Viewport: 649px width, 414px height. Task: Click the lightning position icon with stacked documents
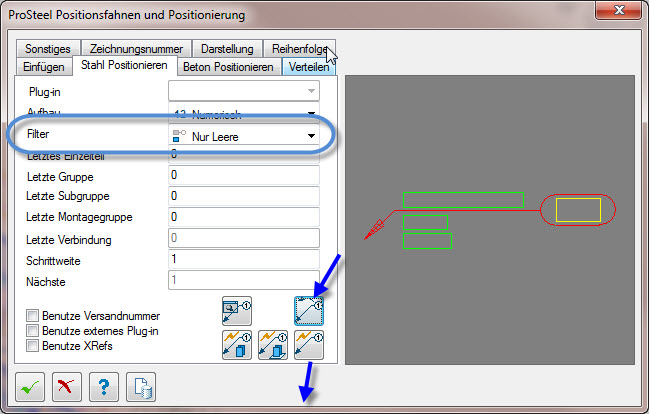point(273,345)
